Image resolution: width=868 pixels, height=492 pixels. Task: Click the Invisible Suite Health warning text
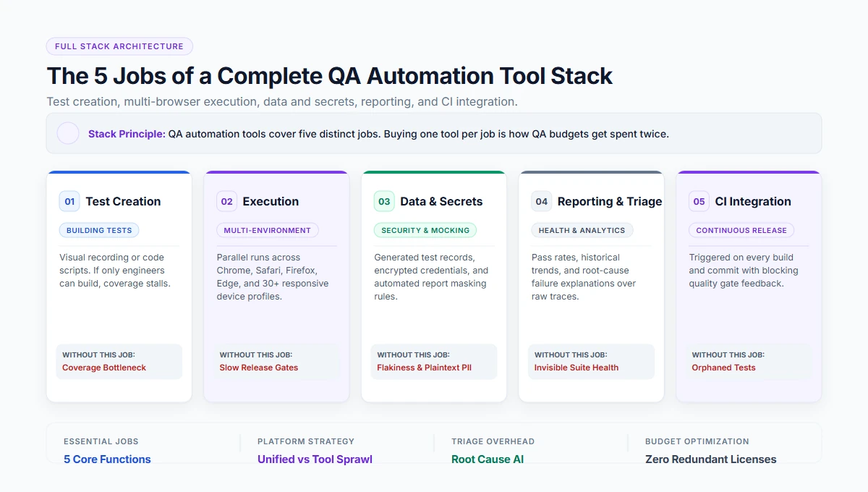576,368
